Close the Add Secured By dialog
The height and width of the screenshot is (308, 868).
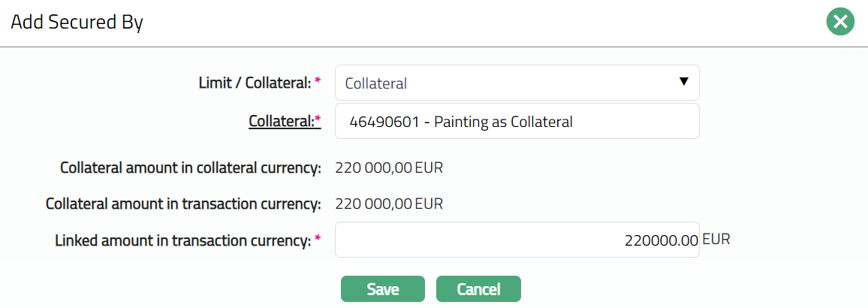point(840,23)
